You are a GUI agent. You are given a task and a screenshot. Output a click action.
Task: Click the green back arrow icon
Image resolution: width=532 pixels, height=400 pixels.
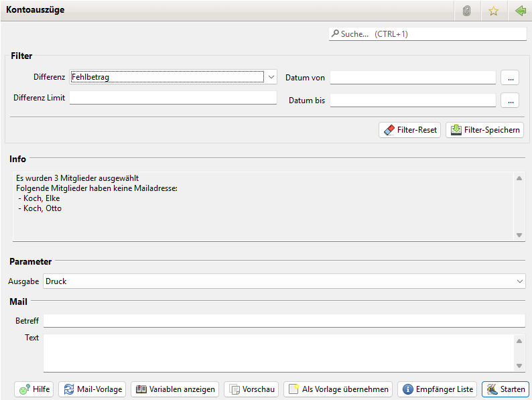coord(520,11)
